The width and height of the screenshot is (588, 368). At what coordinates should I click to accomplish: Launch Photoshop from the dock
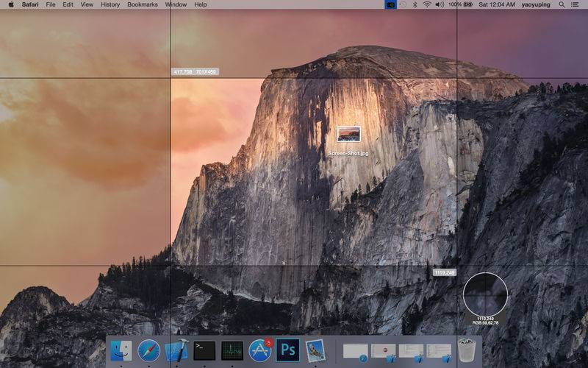tap(288, 350)
